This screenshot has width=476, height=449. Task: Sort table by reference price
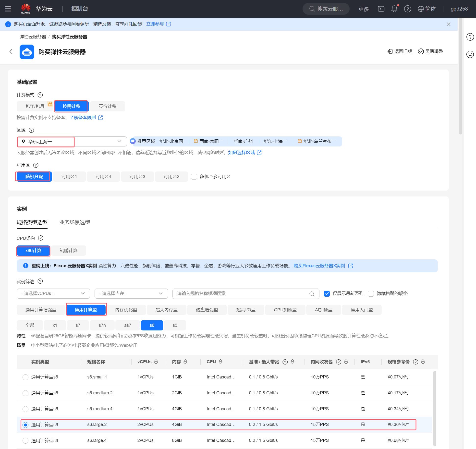tap(423, 362)
